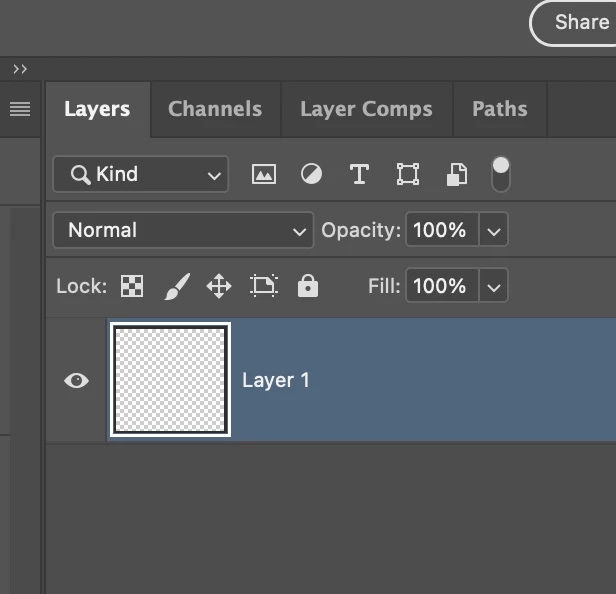Select the Layer 1 thumbnail
The width and height of the screenshot is (616, 594).
(170, 380)
